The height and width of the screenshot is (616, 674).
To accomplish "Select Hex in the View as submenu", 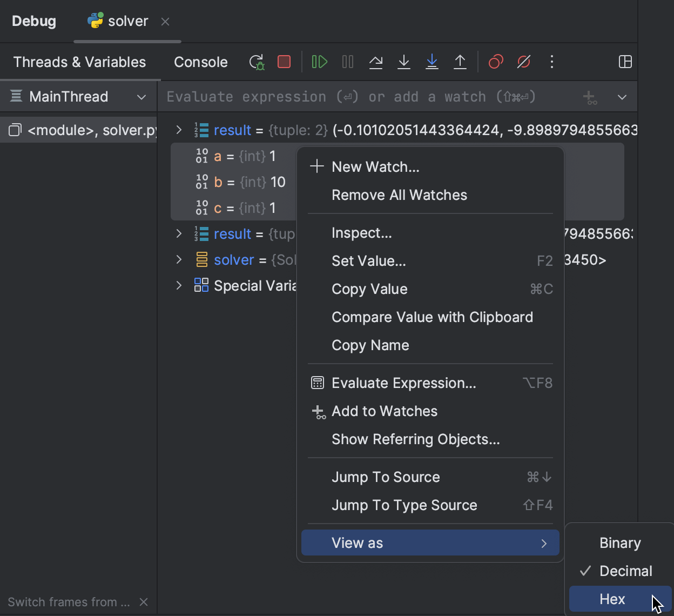I will click(612, 599).
